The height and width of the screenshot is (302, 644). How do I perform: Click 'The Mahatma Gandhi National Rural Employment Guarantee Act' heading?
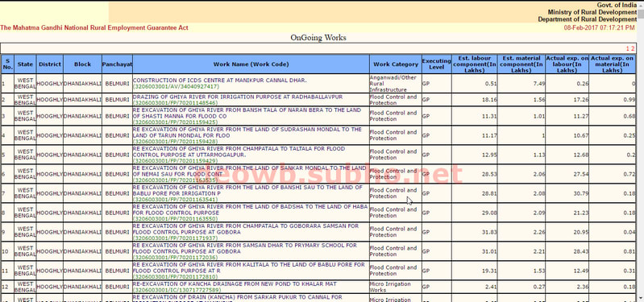[x=94, y=28]
